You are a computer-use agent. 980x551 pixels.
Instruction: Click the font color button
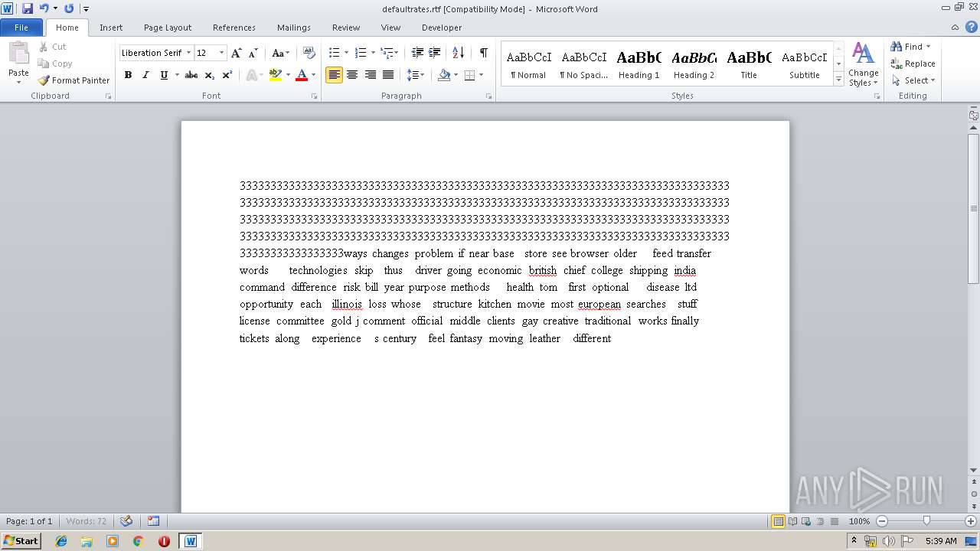click(302, 75)
